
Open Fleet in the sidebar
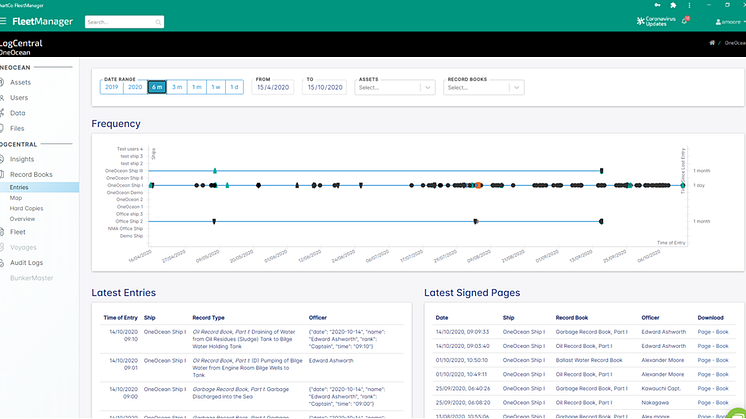click(x=18, y=232)
